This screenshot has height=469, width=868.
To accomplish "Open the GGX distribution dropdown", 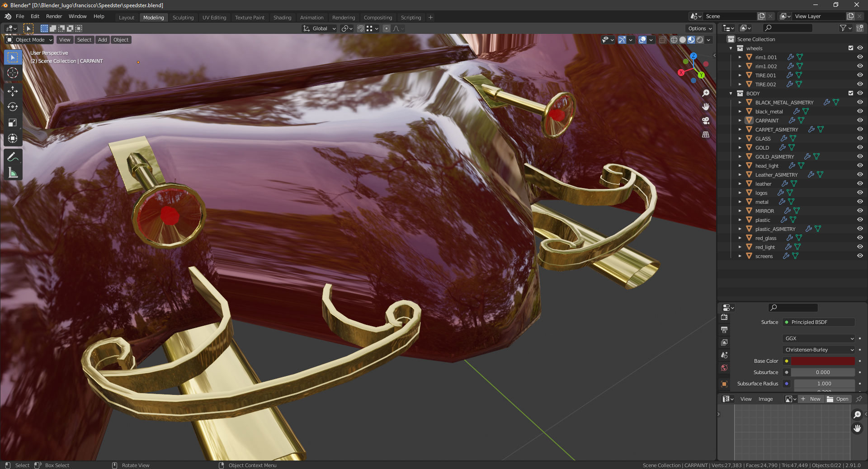I will (x=819, y=338).
